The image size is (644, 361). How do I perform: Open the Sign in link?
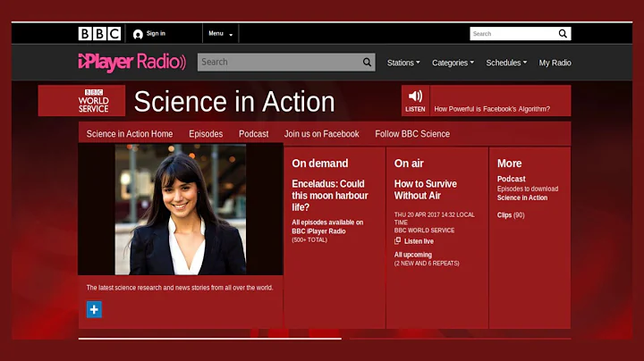156,34
